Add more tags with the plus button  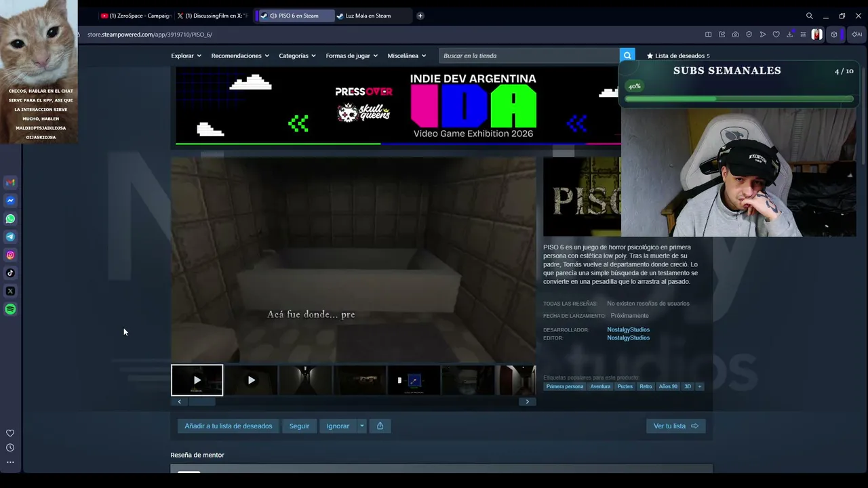pos(700,386)
